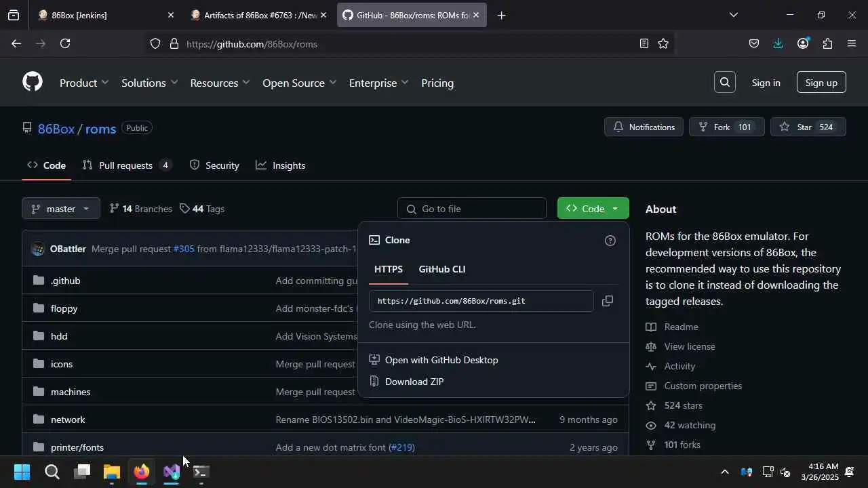Viewport: 868px width, 488px height.
Task: Save page to Pocket
Action: (753, 43)
